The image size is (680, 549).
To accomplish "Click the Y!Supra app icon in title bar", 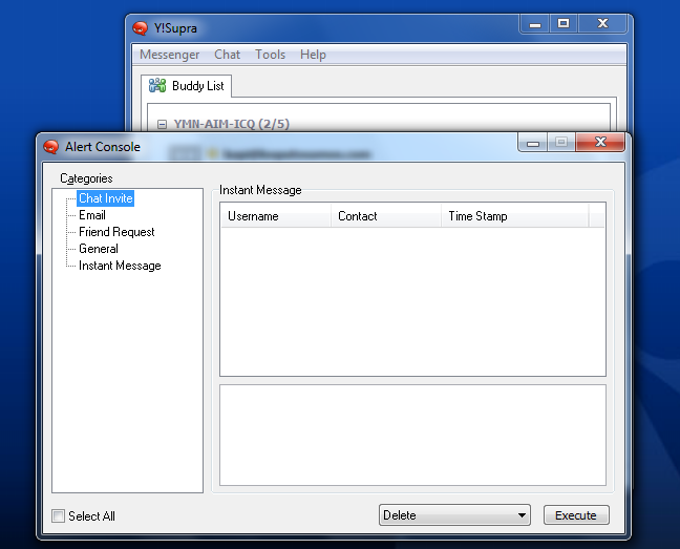I will coord(140,28).
